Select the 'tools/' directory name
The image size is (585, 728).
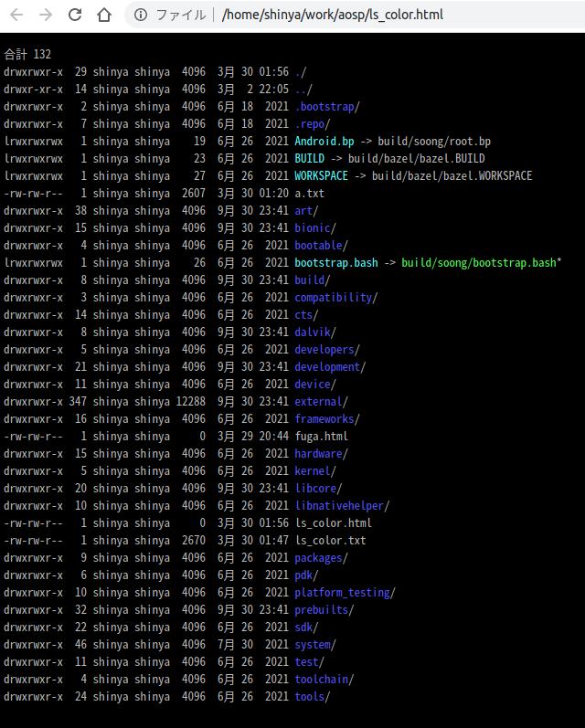[x=313, y=696]
